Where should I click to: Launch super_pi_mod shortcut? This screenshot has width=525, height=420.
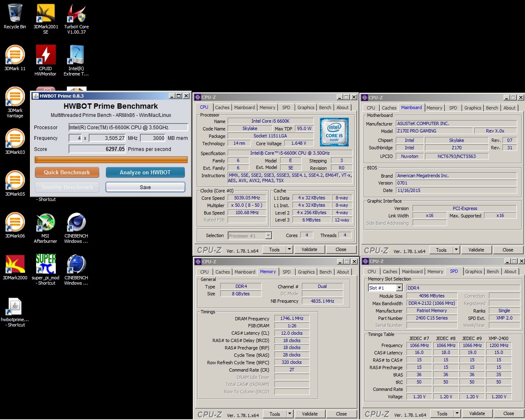46,270
